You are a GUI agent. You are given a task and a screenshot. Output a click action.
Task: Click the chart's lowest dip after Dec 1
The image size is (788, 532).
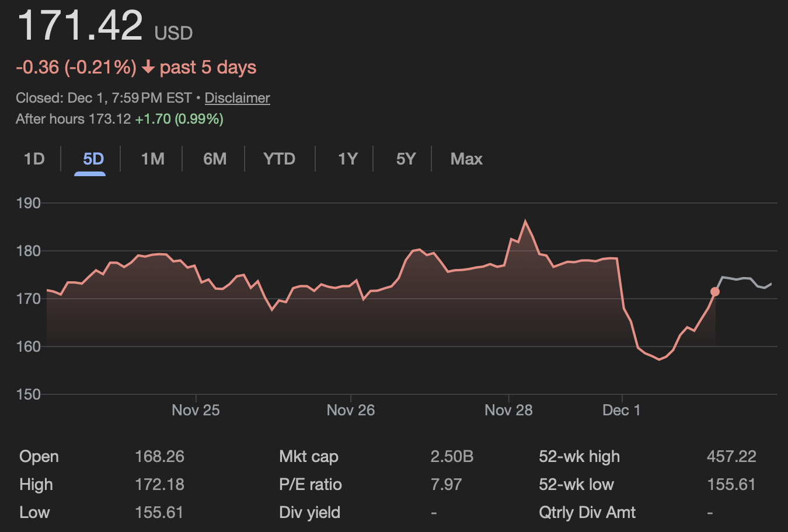pyautogui.click(x=660, y=359)
